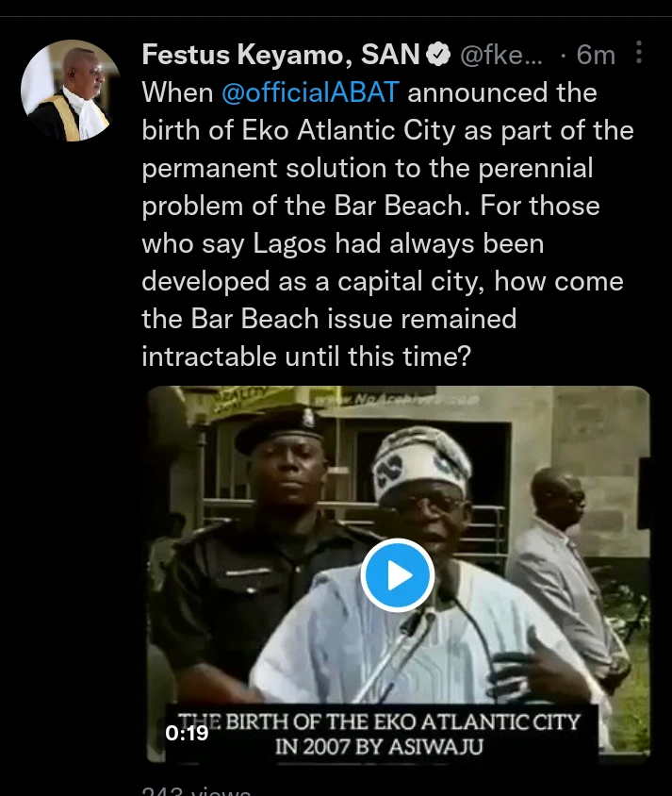This screenshot has height=796, width=672.
Task: Tap the truncated @fke... handle
Action: [x=500, y=57]
